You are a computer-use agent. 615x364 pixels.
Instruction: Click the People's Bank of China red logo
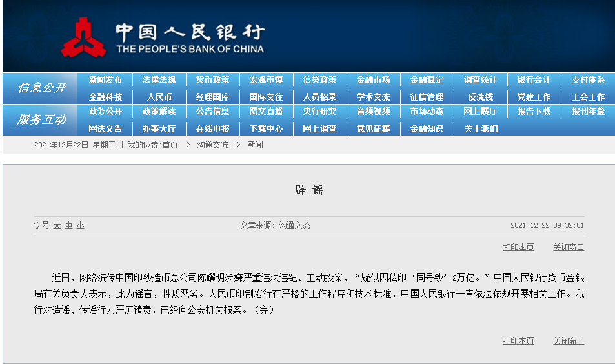(x=83, y=37)
